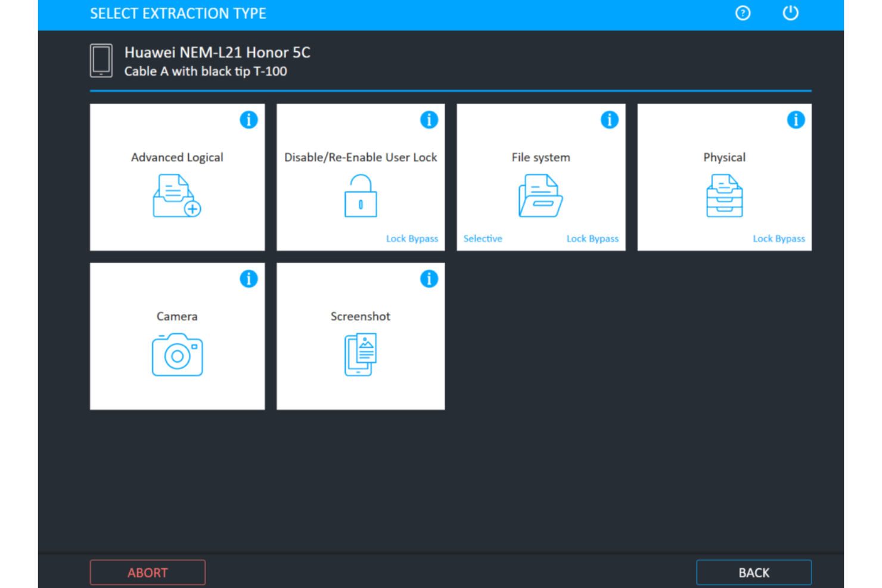This screenshot has width=882, height=588.
Task: Click Lock Bypass label on Physical tile
Action: (x=778, y=238)
